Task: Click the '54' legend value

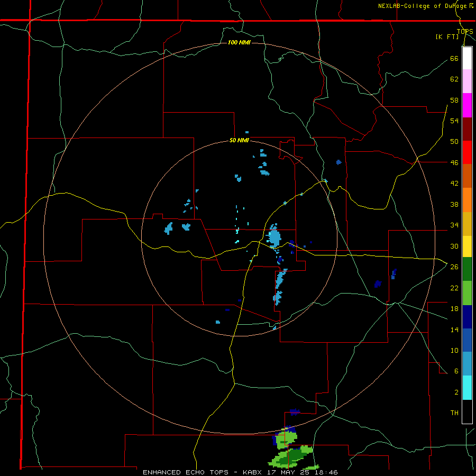Action: (454, 121)
